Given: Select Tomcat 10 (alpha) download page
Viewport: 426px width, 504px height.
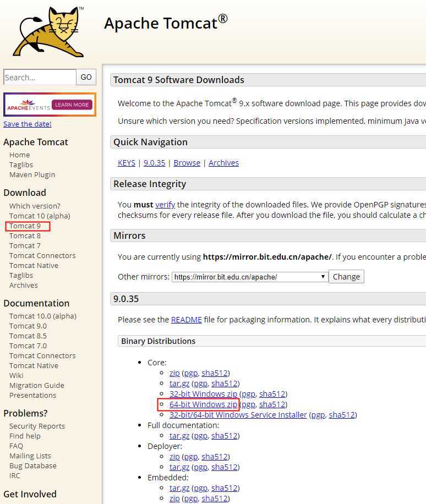Looking at the screenshot, I should (40, 216).
